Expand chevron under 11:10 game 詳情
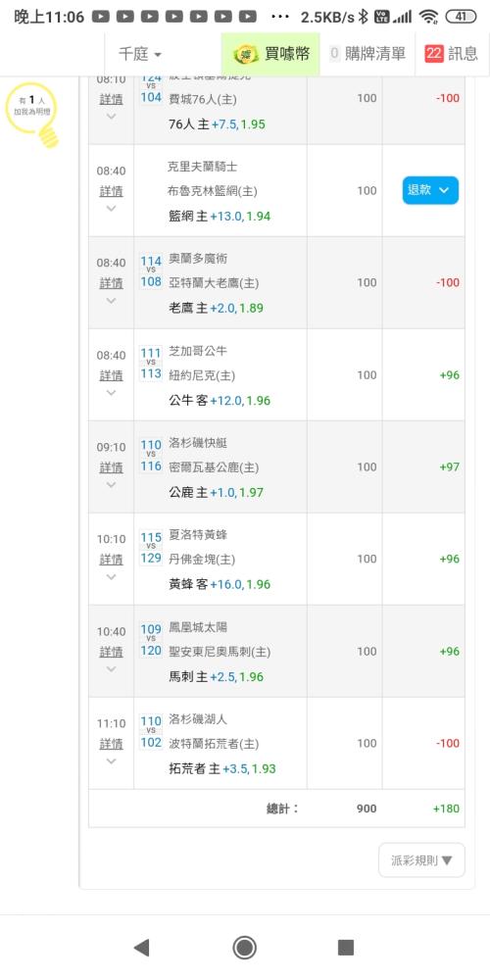The height and width of the screenshot is (980, 490). pos(112,761)
